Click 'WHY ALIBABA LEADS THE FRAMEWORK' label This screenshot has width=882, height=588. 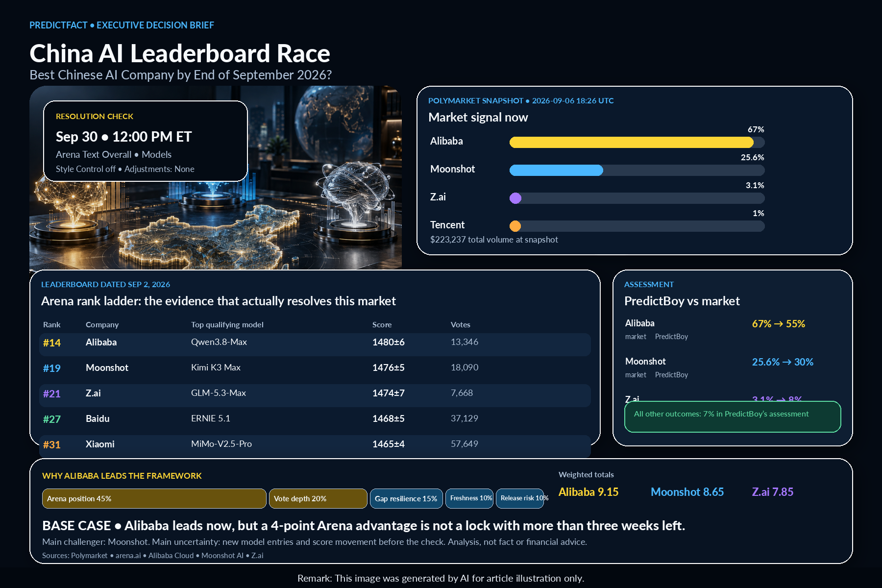[122, 476]
